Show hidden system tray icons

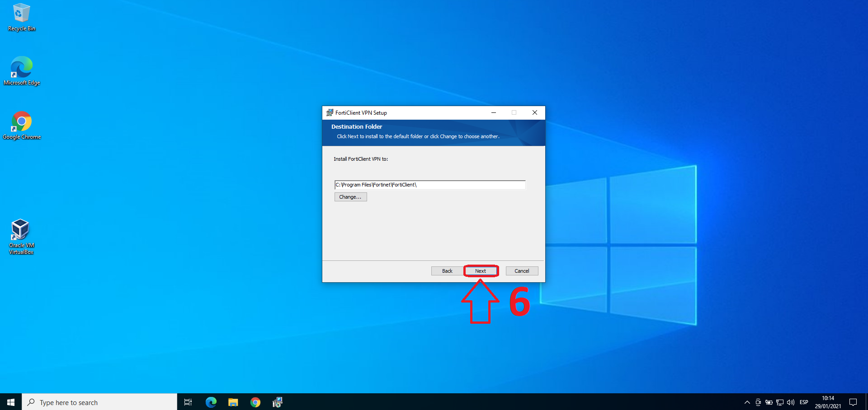point(747,402)
